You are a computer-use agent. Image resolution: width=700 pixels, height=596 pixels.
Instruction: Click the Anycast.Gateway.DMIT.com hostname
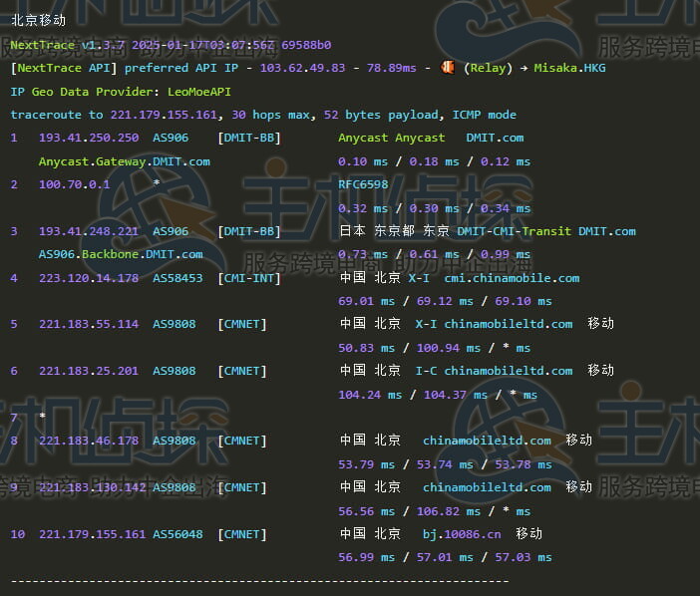[124, 160]
